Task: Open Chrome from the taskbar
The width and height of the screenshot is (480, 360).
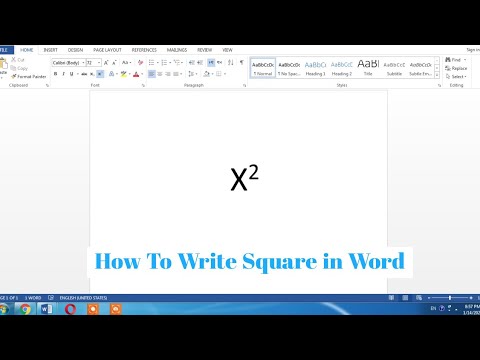Action: (25, 309)
